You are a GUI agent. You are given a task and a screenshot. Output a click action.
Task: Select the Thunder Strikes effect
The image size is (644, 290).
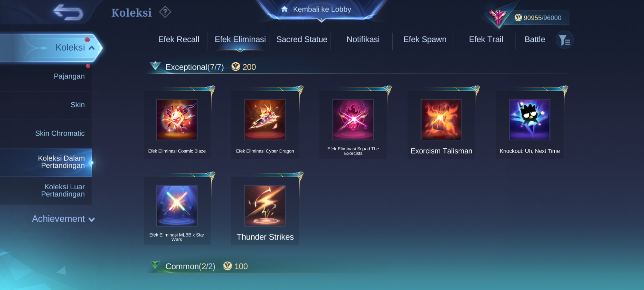pos(265,205)
